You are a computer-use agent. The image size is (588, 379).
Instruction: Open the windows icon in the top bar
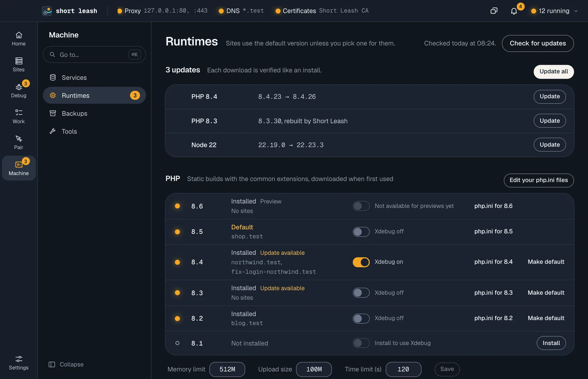pyautogui.click(x=494, y=11)
